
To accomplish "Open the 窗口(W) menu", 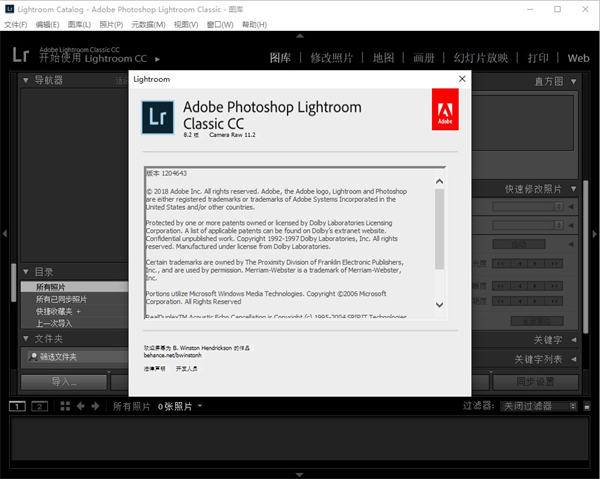I will tap(220, 24).
